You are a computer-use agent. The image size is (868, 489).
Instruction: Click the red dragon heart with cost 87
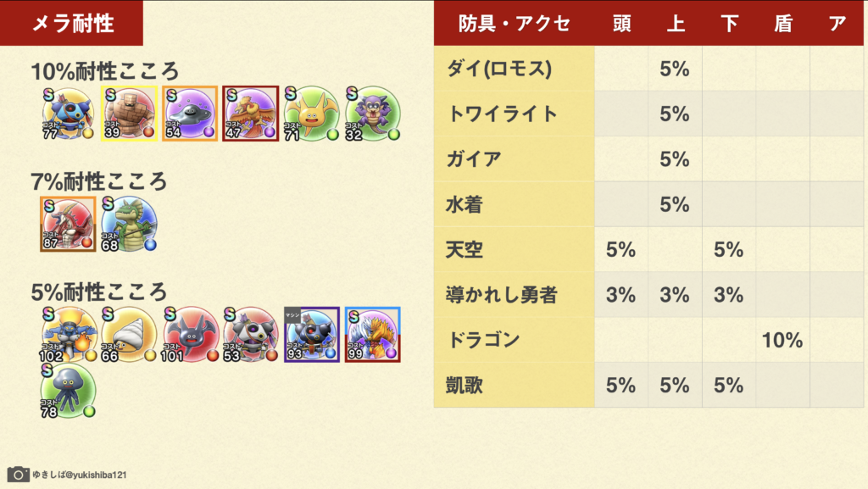68,224
